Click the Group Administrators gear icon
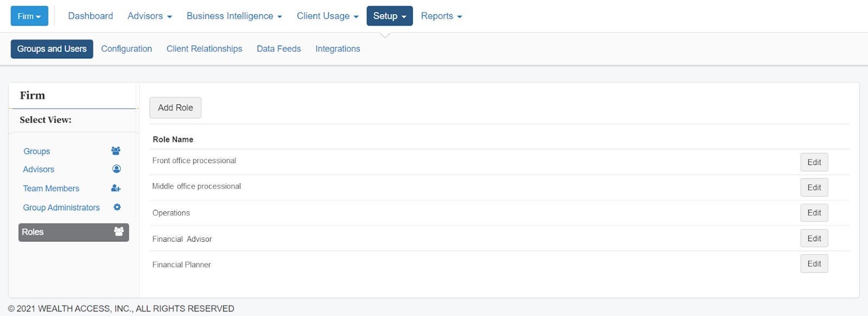The width and height of the screenshot is (868, 316). [x=117, y=207]
